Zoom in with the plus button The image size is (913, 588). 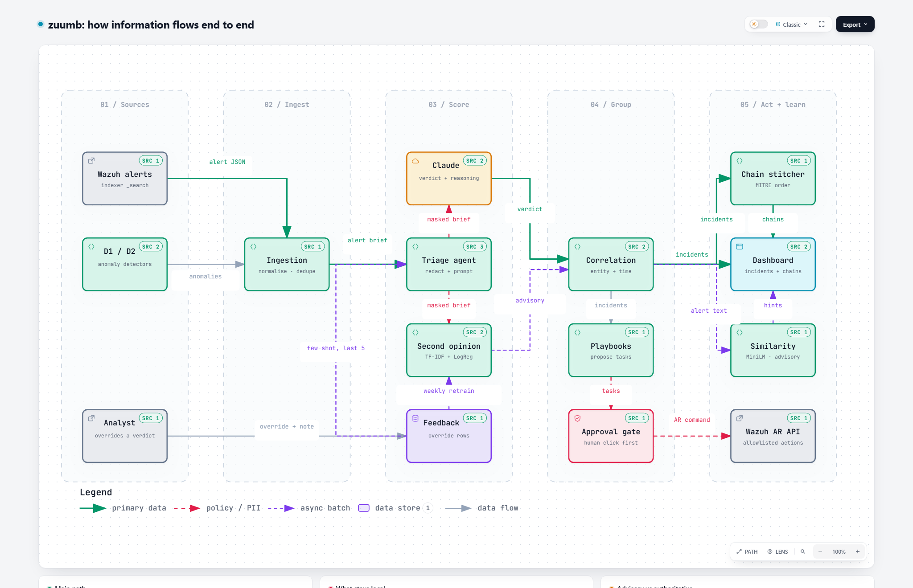pos(858,551)
